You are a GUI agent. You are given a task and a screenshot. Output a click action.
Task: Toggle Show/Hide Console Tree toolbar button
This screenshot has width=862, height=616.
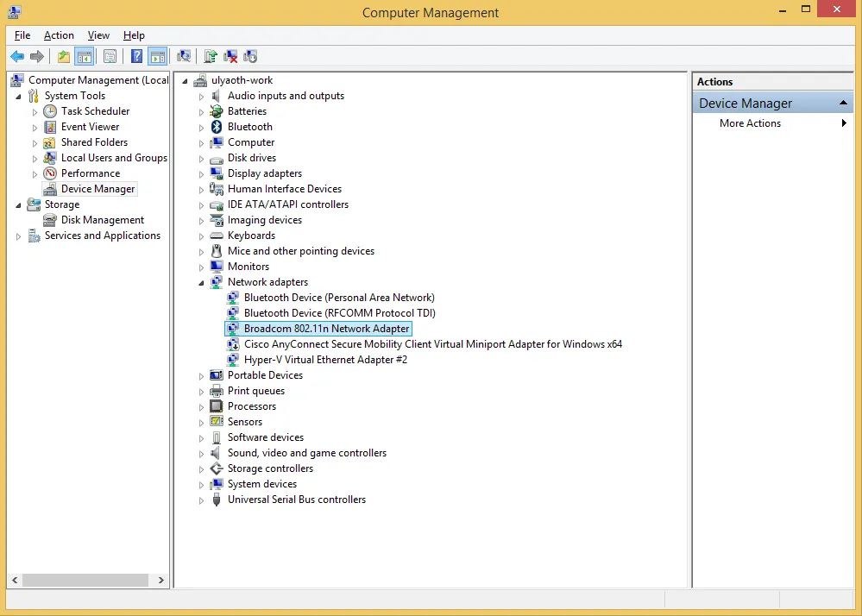coord(84,57)
